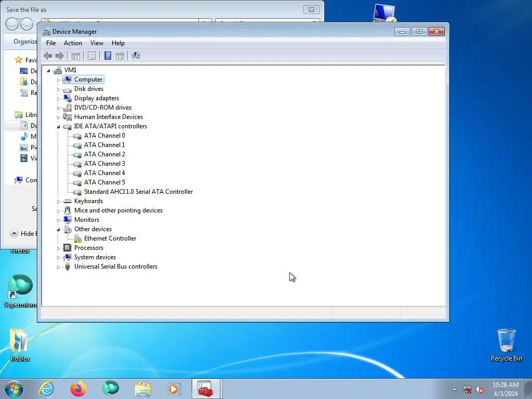Click Organize in the Save dialog

click(x=25, y=42)
